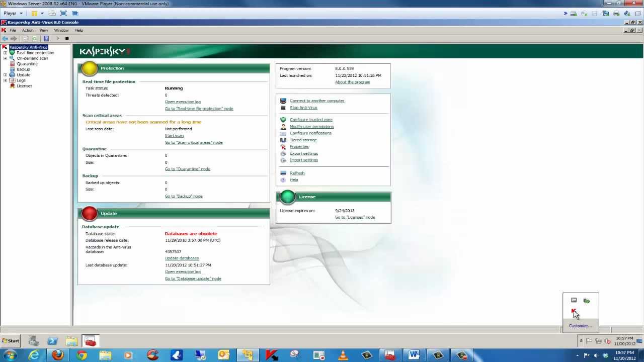Select Quarantine node in the tree
644x362 pixels.
click(x=27, y=64)
